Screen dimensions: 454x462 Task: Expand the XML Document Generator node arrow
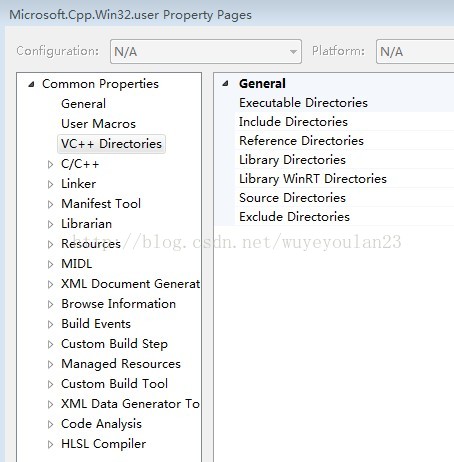[x=50, y=284]
